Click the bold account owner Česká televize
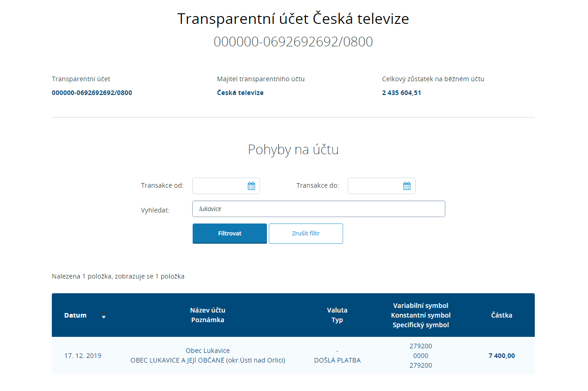588x391 pixels. coord(240,93)
